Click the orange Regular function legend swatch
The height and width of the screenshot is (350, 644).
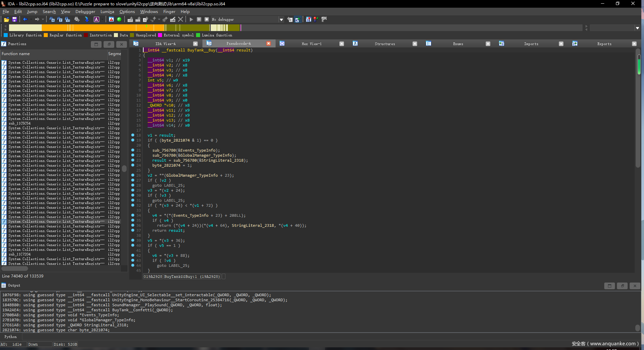(46, 35)
